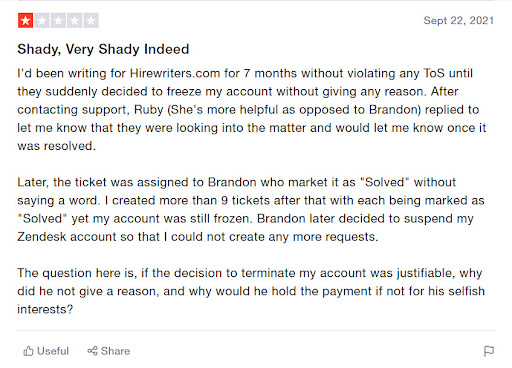Click the review date Sept 22, 2021
512x368 pixels.
pos(459,21)
